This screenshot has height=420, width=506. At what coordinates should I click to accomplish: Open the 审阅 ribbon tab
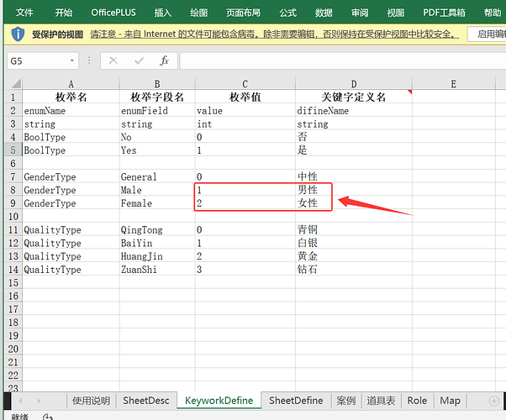tap(360, 13)
